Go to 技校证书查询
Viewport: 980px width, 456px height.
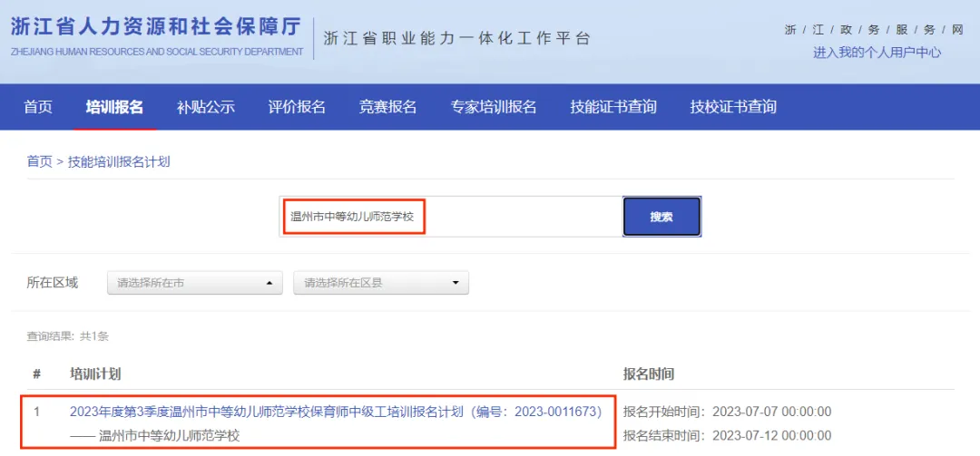733,107
